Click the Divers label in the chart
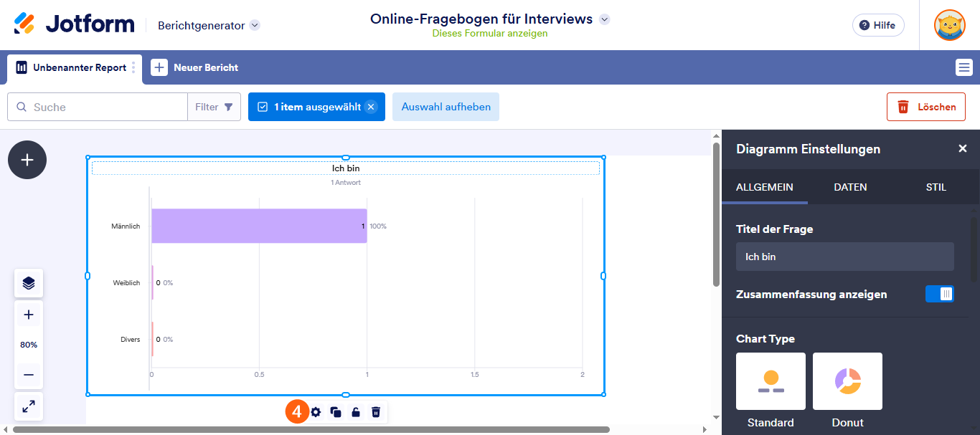The height and width of the screenshot is (435, 980). [130, 340]
